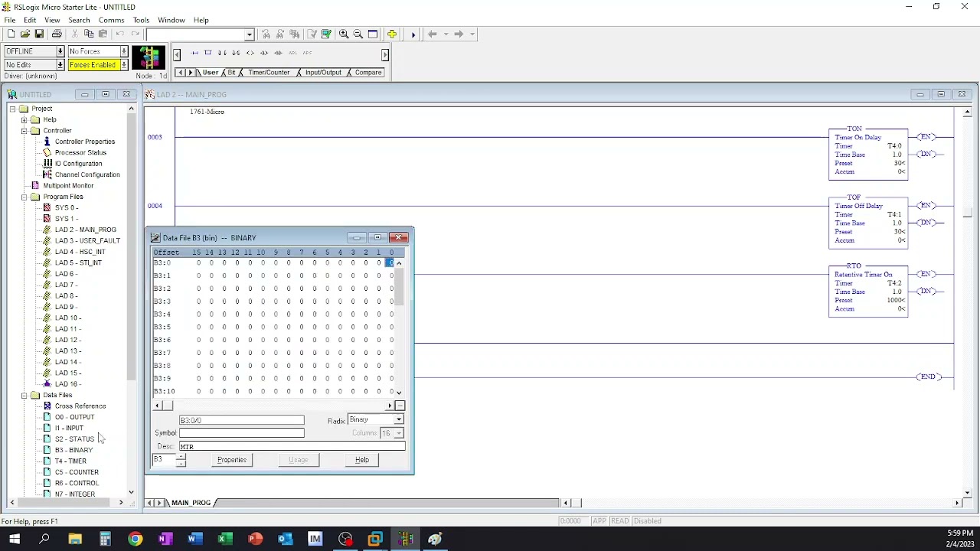
Task: Click the TON Timer On Delay block
Action: (868, 155)
